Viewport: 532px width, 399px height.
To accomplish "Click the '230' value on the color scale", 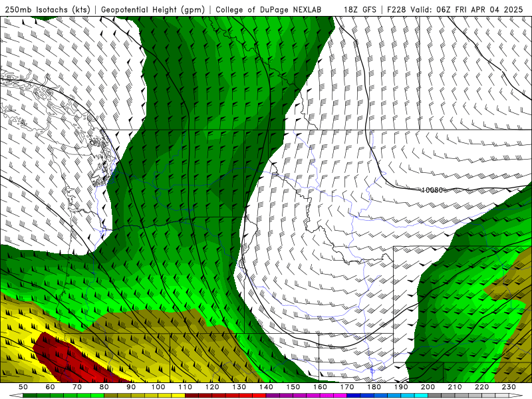I will pos(509,387).
